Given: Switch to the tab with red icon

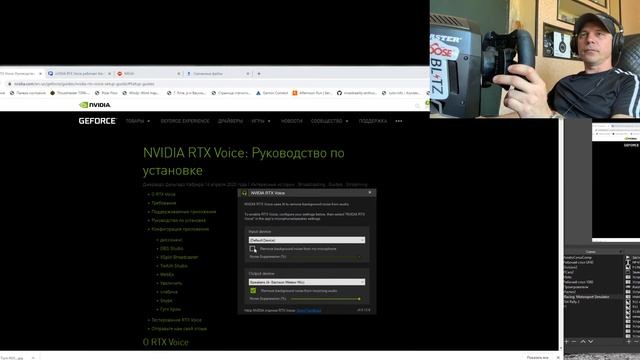Looking at the screenshot, I should point(148,73).
